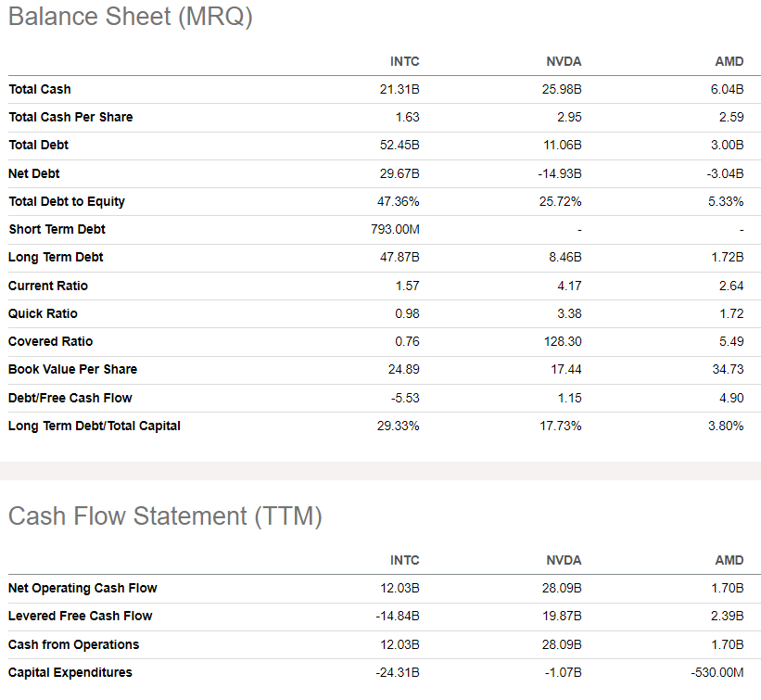761x700 pixels.
Task: Click AMD's Capital Expenditures value -530.00M
Action: pyautogui.click(x=717, y=672)
